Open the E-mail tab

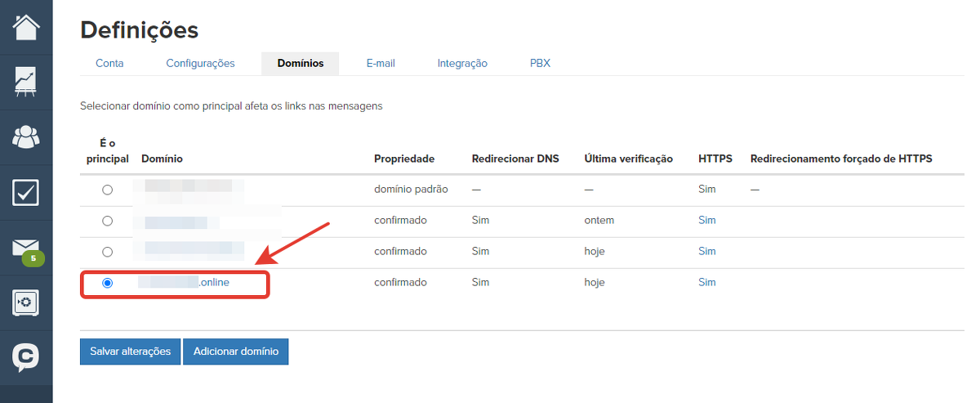coord(381,64)
